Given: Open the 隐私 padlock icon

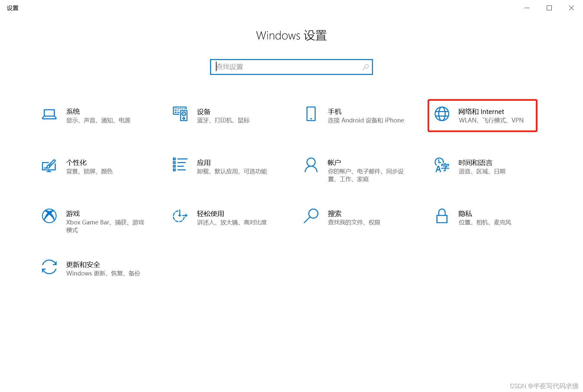Looking at the screenshot, I should point(442,216).
